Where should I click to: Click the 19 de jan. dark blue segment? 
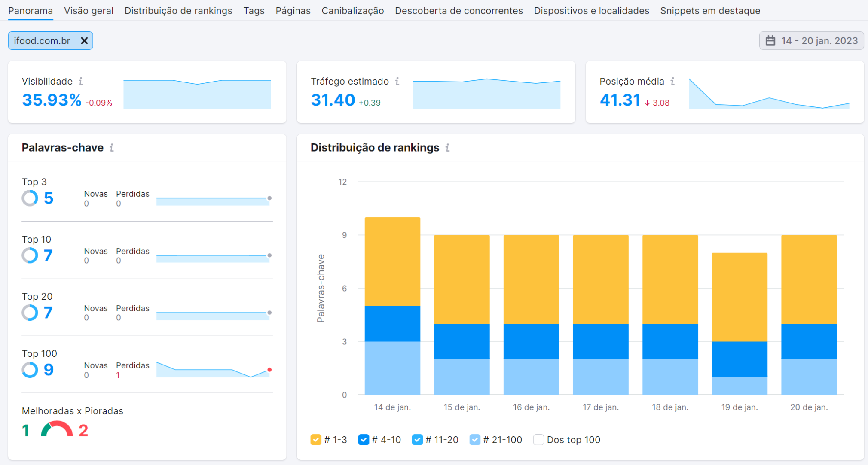740,359
